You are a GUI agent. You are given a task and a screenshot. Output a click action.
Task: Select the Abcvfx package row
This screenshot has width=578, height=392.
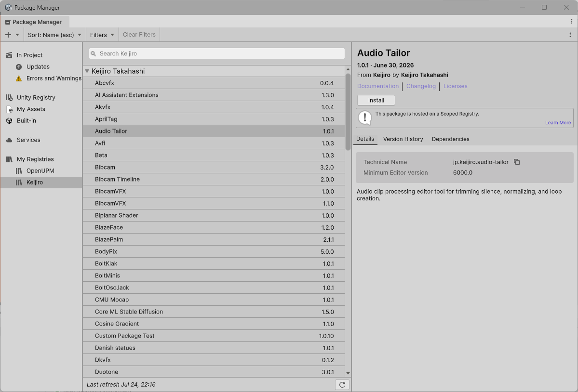click(x=214, y=83)
